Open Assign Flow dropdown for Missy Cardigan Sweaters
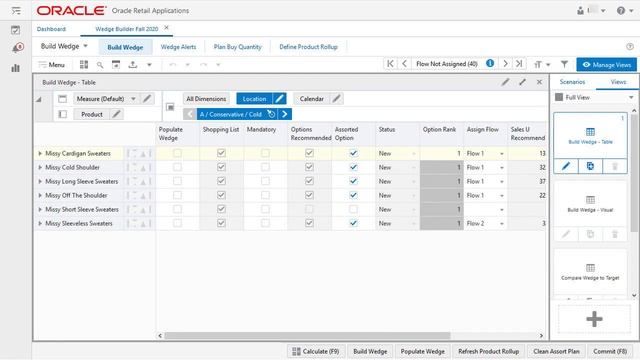The width and height of the screenshot is (640, 360). click(502, 154)
